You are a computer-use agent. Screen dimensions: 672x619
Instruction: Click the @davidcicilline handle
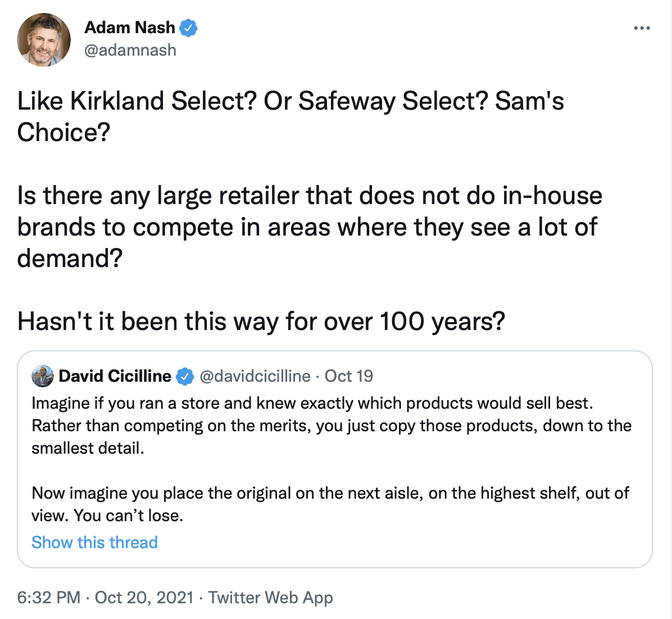(255, 376)
